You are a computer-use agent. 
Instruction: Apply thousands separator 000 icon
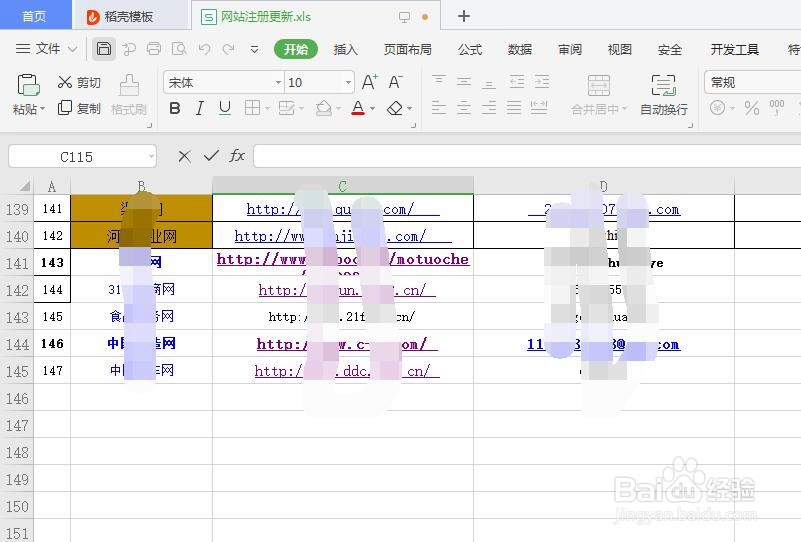(776, 107)
